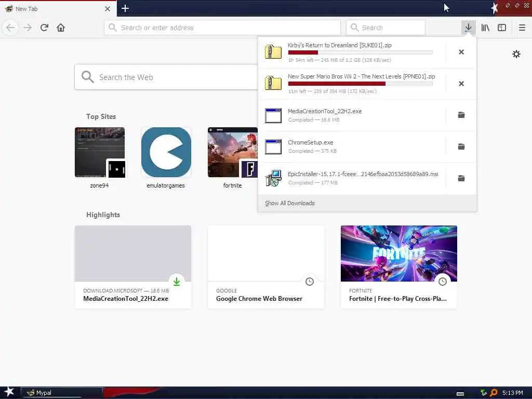Select the EpicInstaller msi download name
Image resolution: width=532 pixels, height=399 pixels.
[363, 174]
